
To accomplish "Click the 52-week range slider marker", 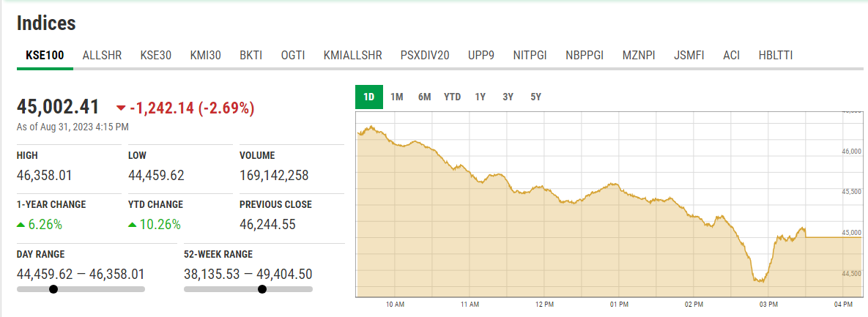I will (x=262, y=289).
